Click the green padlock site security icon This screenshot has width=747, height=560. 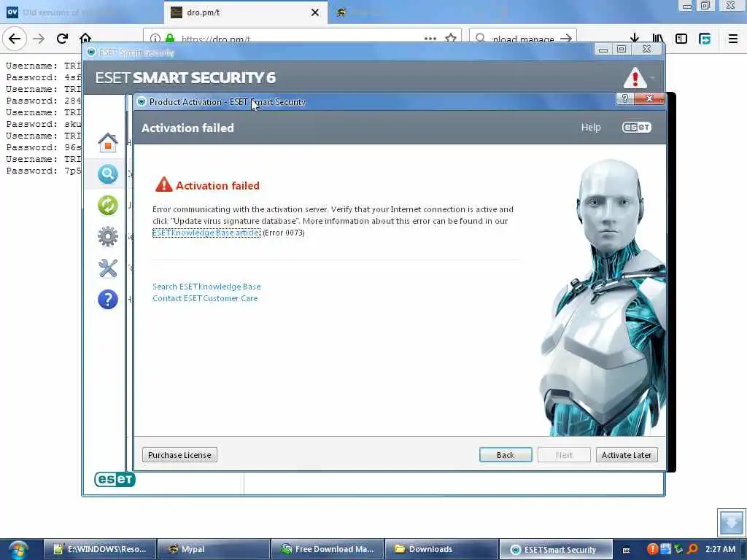[x=169, y=39]
